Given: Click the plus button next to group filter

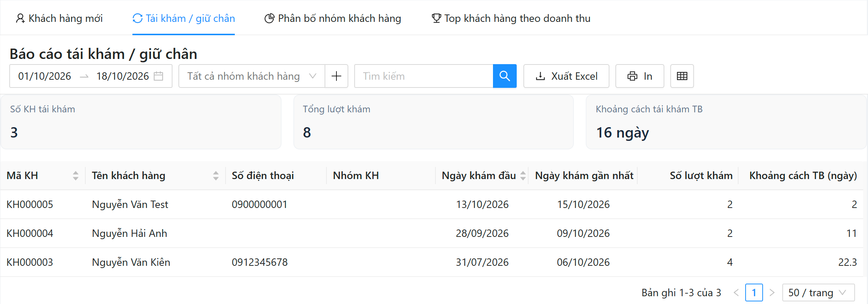Looking at the screenshot, I should (x=336, y=76).
